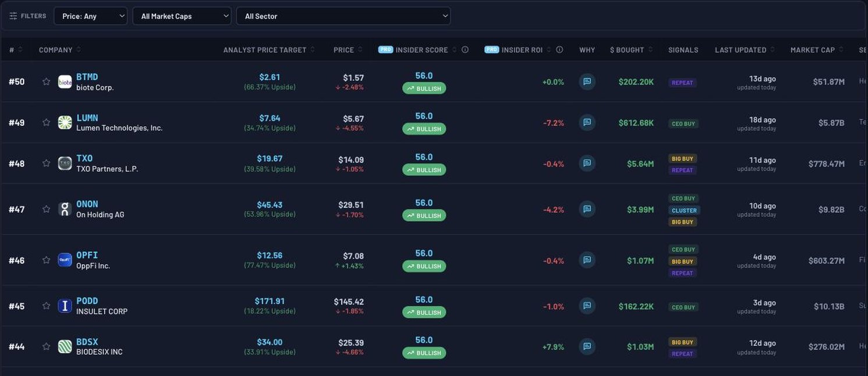Open the BDSX ticker link
Image resolution: width=868 pixels, height=376 pixels.
87,342
